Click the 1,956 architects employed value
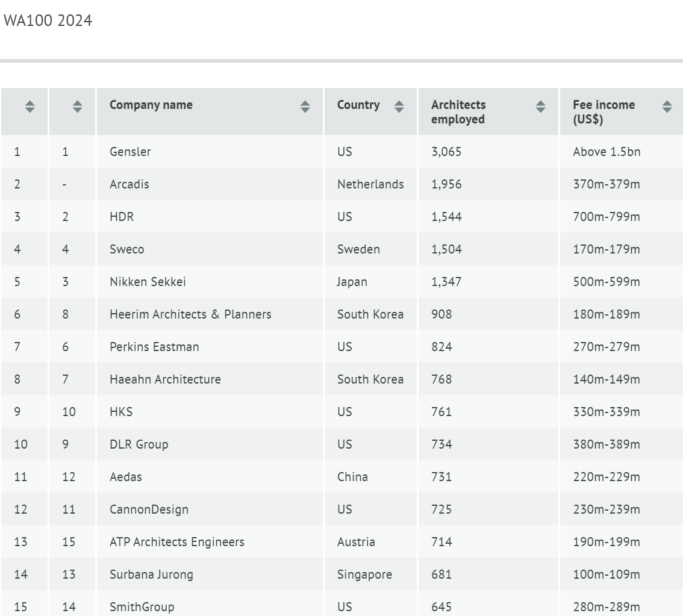683x616 pixels. [446, 184]
